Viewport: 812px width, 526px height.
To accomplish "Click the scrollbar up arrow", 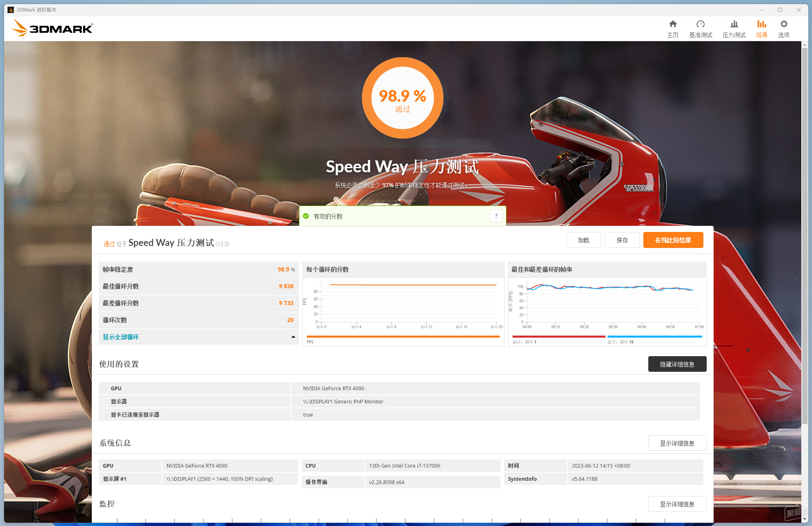I will [x=805, y=45].
